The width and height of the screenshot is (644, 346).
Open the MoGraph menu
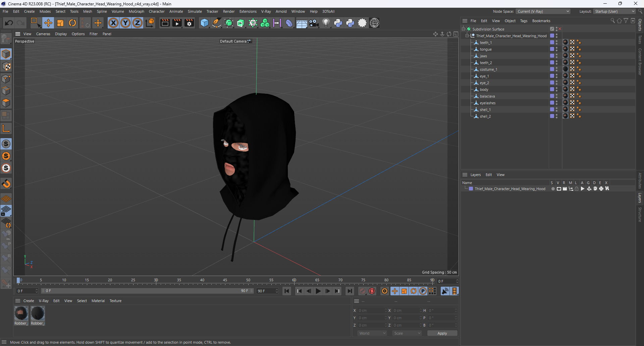137,11
